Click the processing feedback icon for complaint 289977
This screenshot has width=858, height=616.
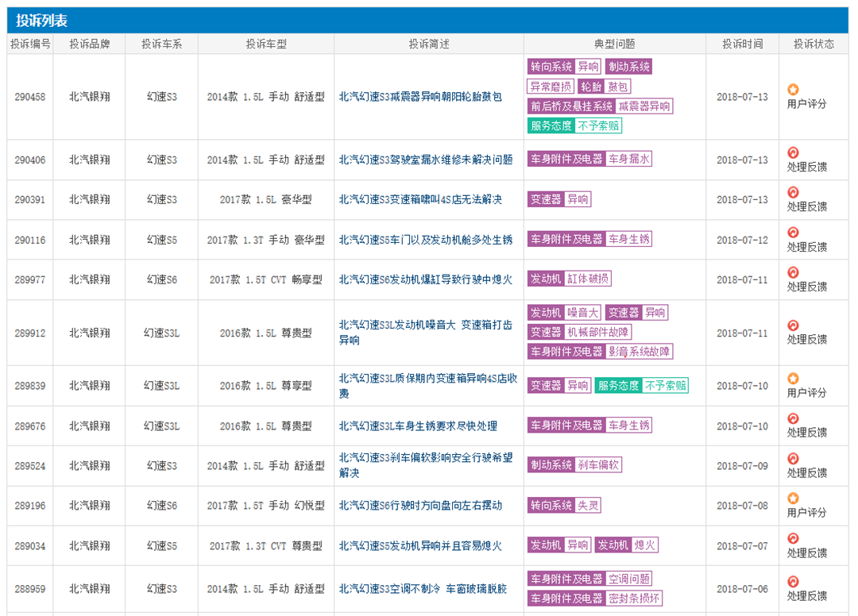pos(792,272)
